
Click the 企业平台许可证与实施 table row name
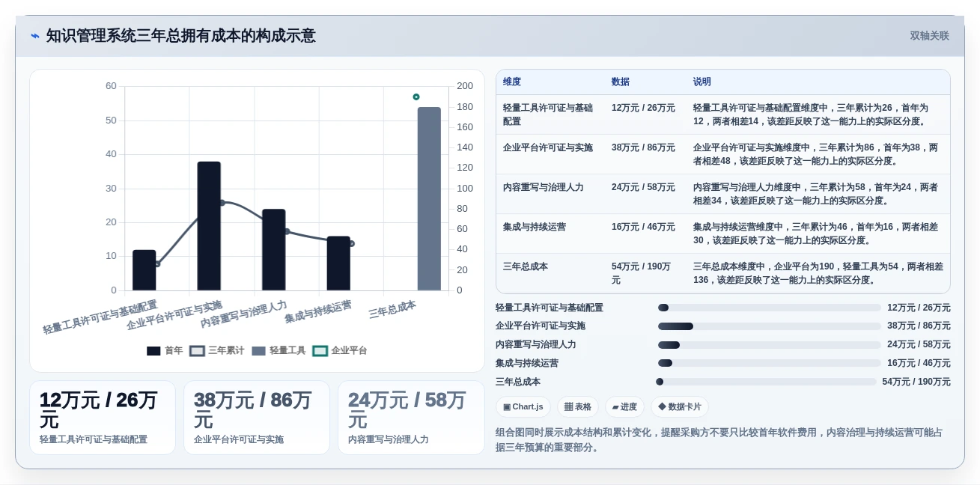coord(548,147)
